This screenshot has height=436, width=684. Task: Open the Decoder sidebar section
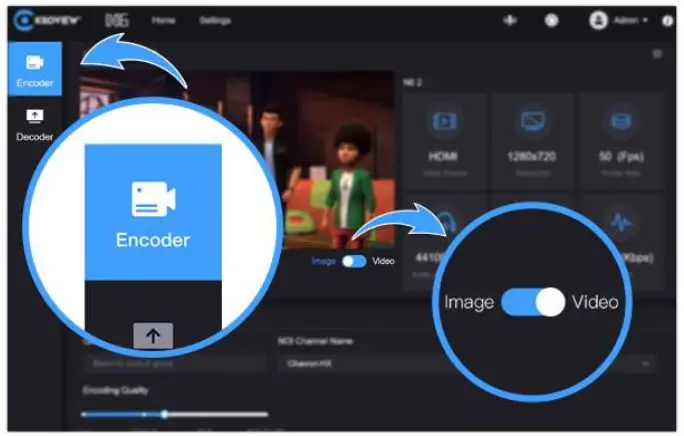[x=35, y=125]
